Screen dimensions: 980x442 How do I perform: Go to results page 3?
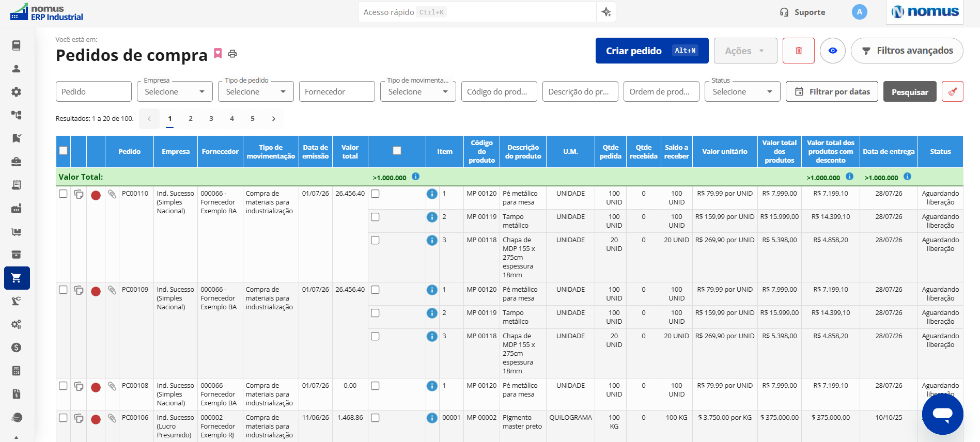[x=211, y=119]
